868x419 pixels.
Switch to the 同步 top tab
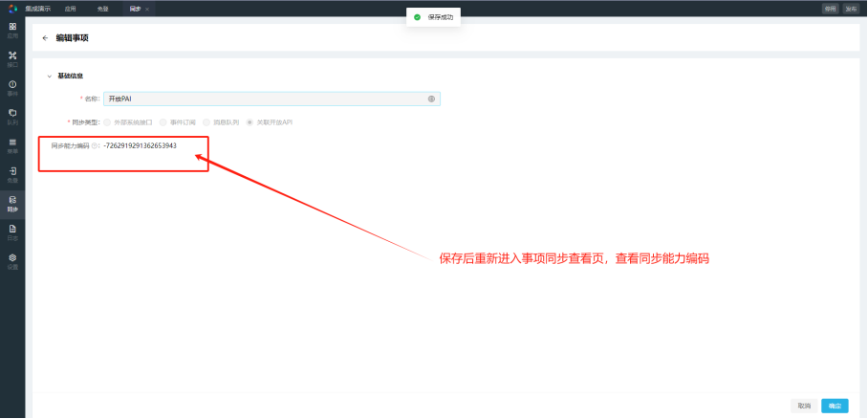[x=135, y=9]
